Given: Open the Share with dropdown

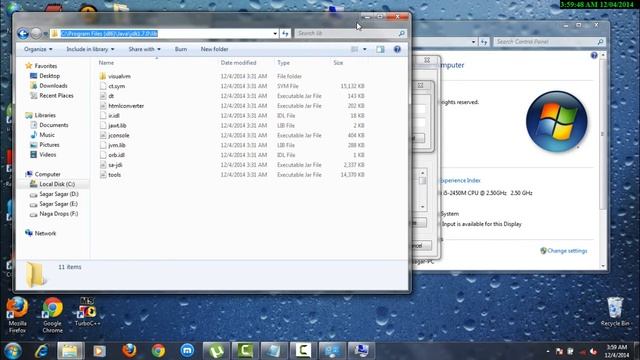Looking at the screenshot, I should (x=144, y=49).
